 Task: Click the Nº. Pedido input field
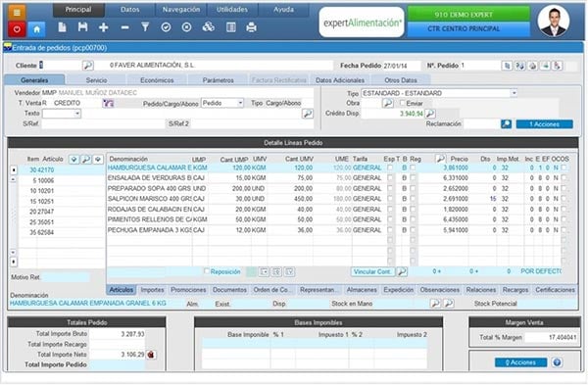[x=479, y=66]
